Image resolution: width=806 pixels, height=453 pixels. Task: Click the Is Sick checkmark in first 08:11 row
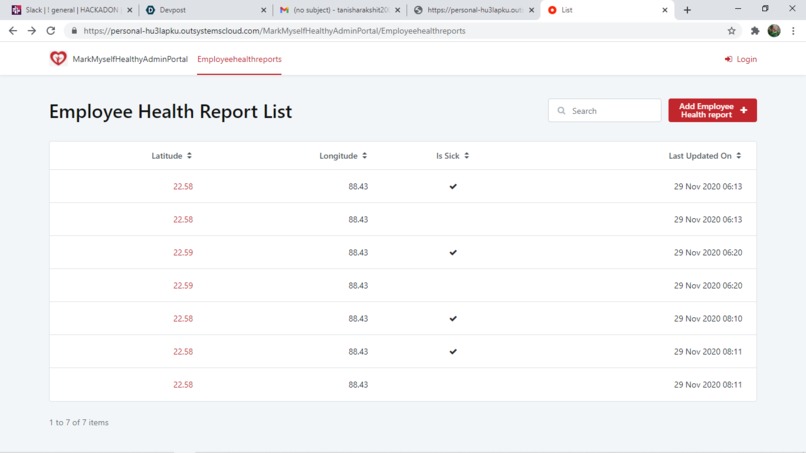453,352
